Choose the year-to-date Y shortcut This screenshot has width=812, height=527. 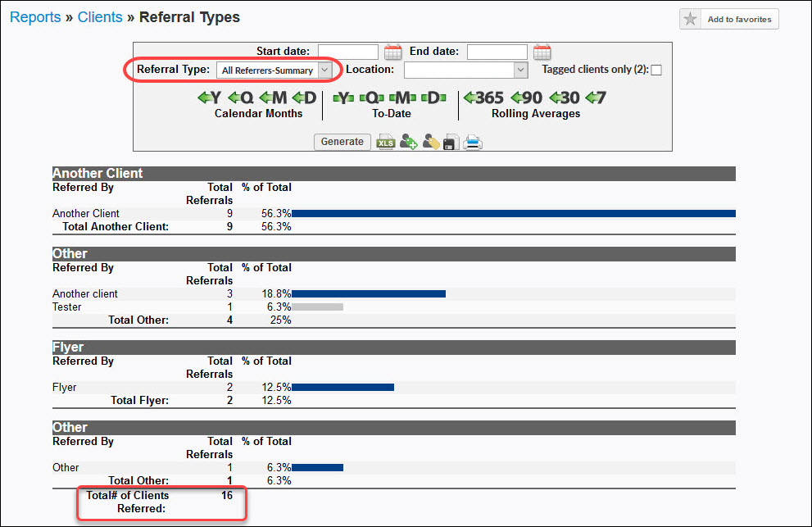pyautogui.click(x=343, y=98)
